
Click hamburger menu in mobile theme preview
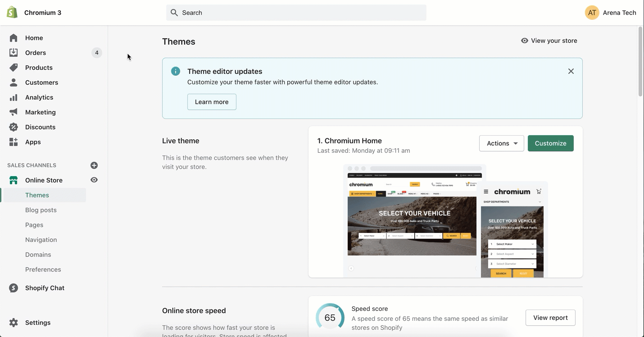click(x=486, y=191)
